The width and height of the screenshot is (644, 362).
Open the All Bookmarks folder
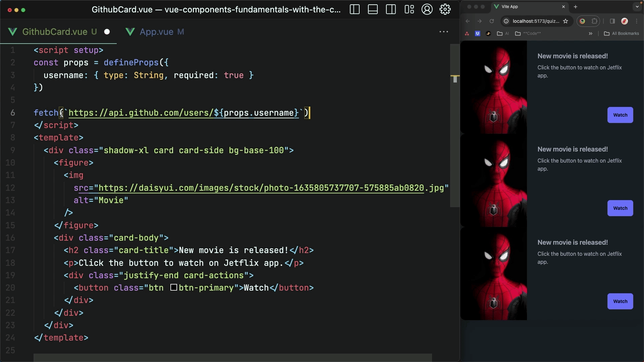coord(622,34)
